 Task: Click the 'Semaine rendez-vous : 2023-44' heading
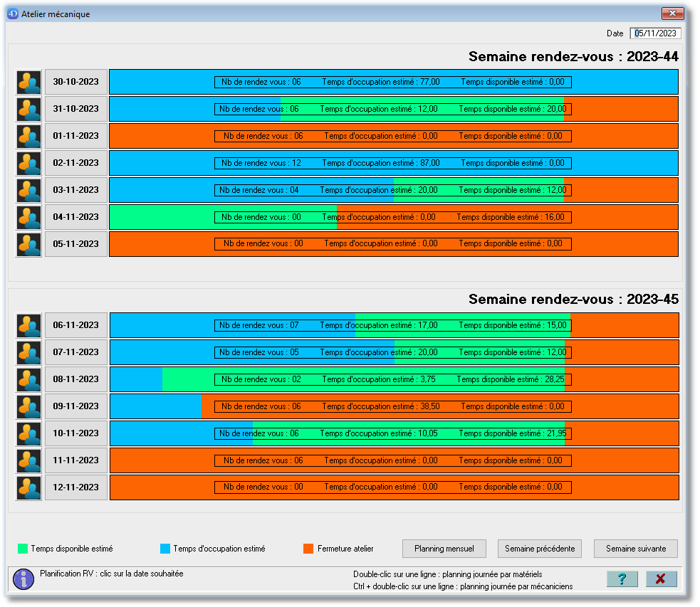pos(573,57)
